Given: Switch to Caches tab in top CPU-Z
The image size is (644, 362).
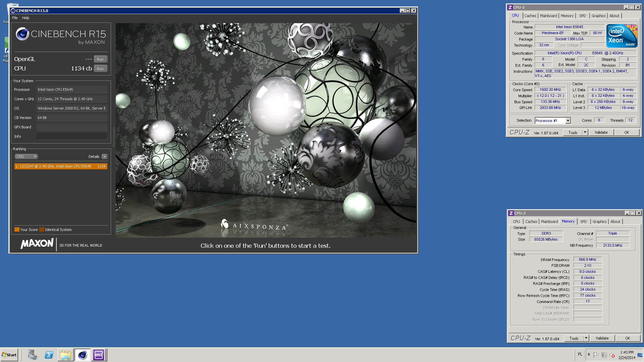Looking at the screenshot, I should (x=530, y=16).
